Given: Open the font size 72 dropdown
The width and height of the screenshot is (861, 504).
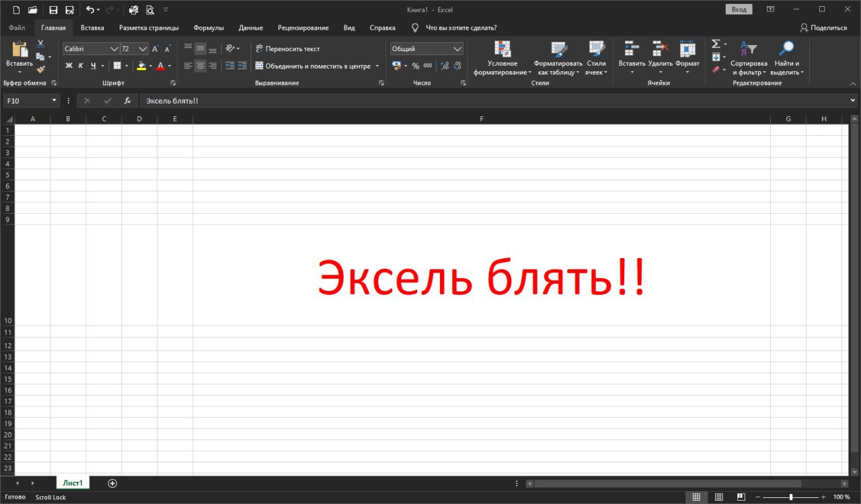Looking at the screenshot, I should (143, 49).
